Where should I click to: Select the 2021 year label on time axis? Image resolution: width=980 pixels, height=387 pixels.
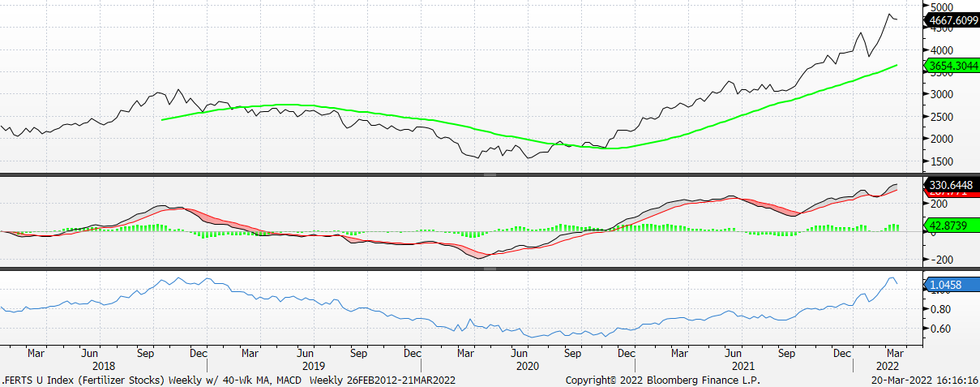click(742, 366)
